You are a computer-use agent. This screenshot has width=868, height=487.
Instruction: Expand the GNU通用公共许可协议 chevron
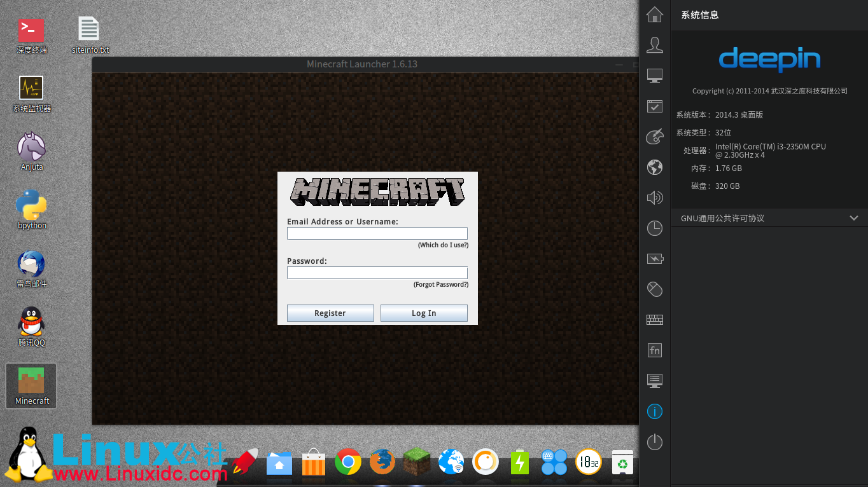tap(854, 218)
